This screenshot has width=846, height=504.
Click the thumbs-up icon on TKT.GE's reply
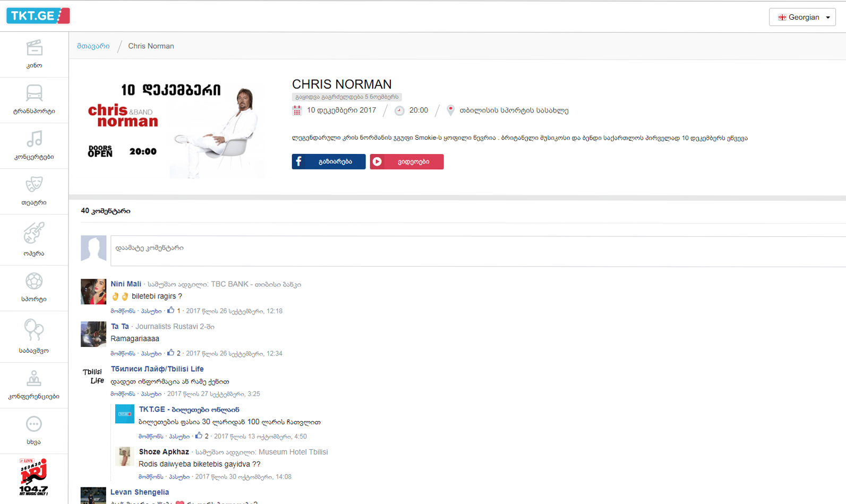[199, 435]
